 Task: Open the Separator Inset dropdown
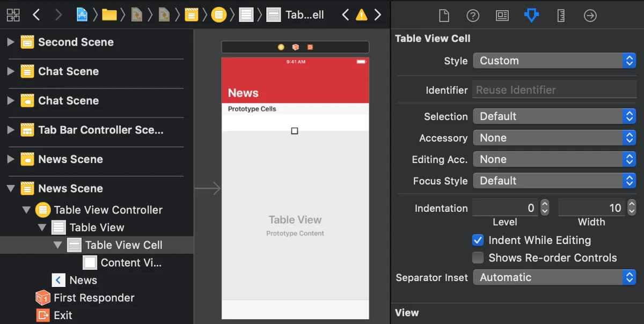(554, 277)
